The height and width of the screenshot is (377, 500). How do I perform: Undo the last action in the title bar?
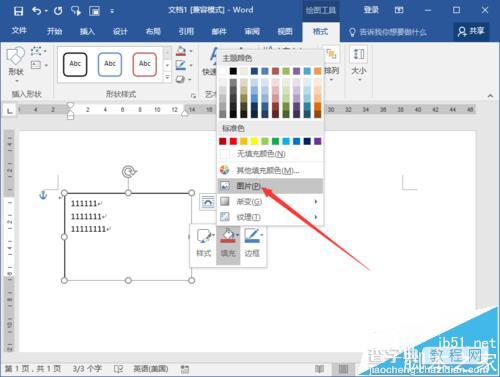[x=37, y=11]
